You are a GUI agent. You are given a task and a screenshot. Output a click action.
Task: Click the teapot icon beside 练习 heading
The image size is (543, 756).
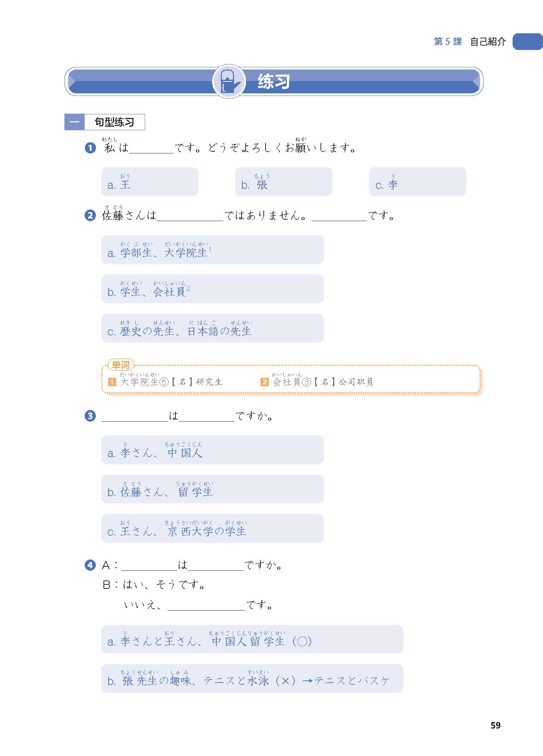[x=229, y=81]
